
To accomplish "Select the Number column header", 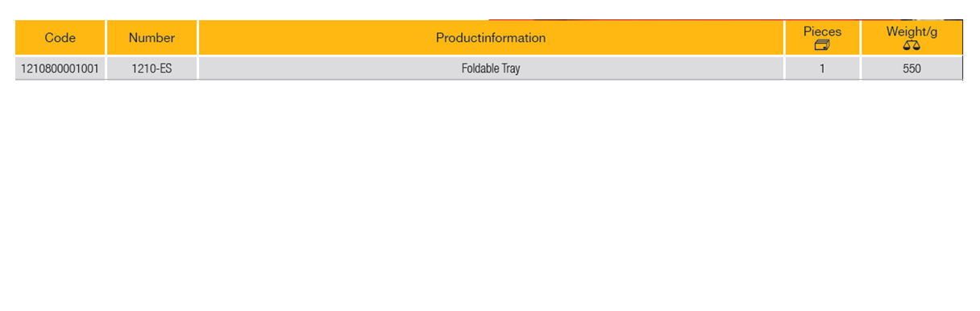I will coord(152,38).
